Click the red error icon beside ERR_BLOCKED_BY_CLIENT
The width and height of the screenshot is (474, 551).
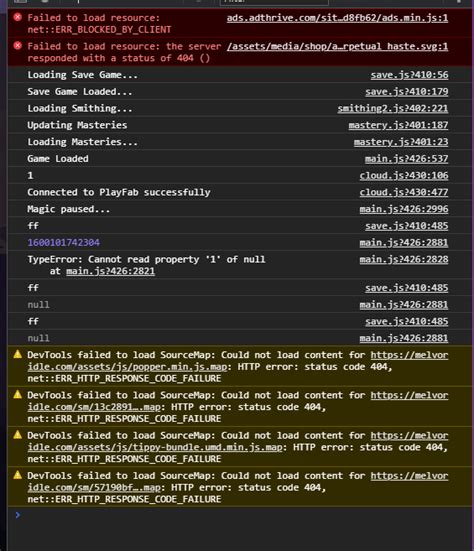18,17
